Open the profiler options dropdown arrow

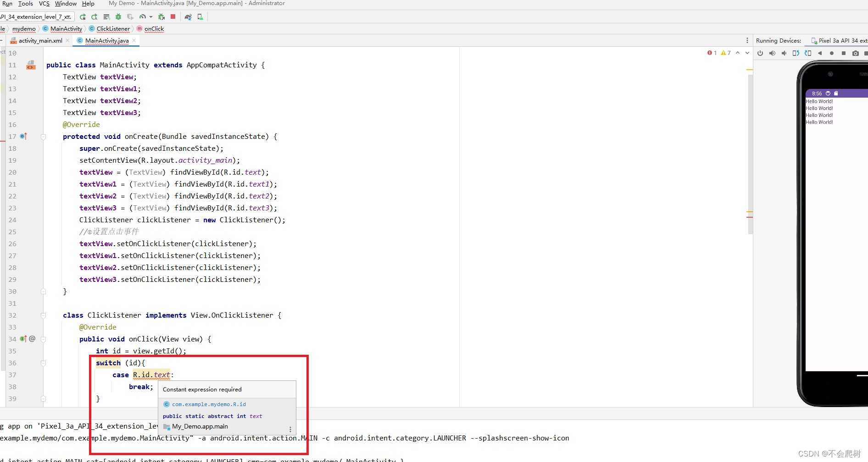[150, 17]
